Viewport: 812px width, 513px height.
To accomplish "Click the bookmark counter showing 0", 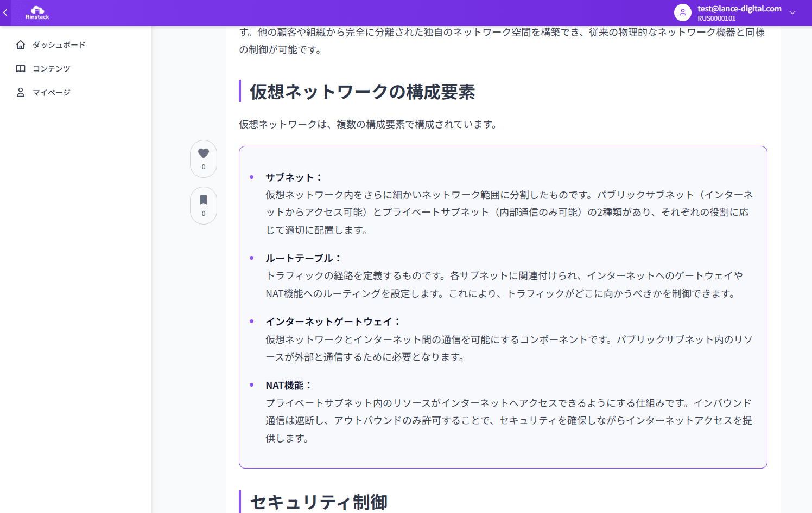I will 203,213.
